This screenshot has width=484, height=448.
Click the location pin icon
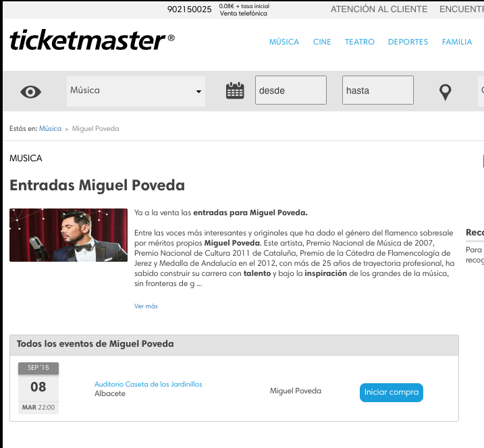pyautogui.click(x=445, y=92)
